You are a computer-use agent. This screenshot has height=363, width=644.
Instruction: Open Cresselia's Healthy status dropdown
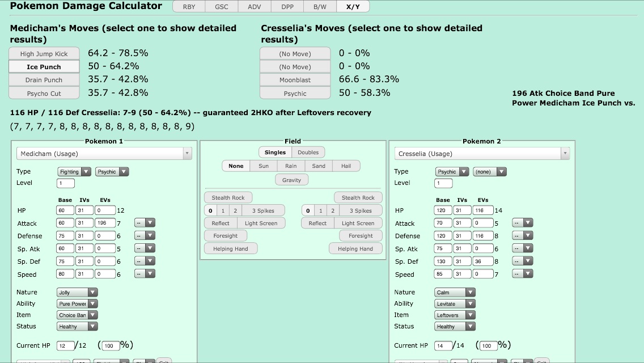(x=455, y=326)
